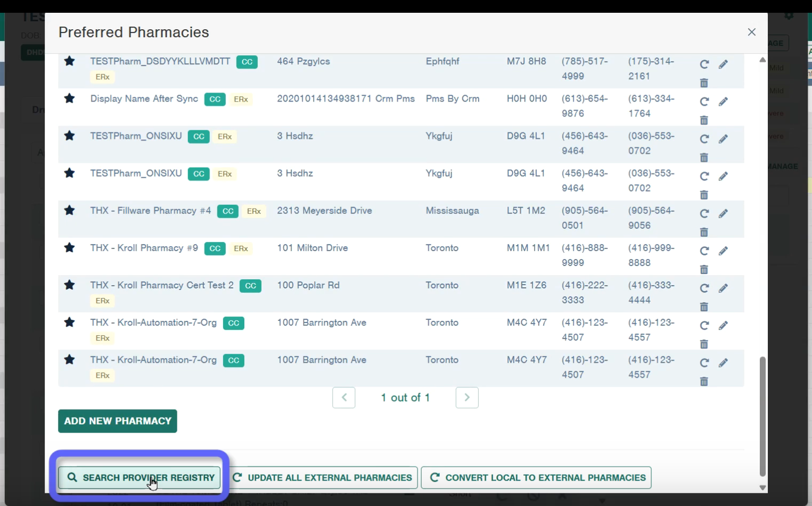Screen dimensions: 812x506
Task: Refresh the Display Name After Sync pharmacy
Action: click(x=704, y=102)
